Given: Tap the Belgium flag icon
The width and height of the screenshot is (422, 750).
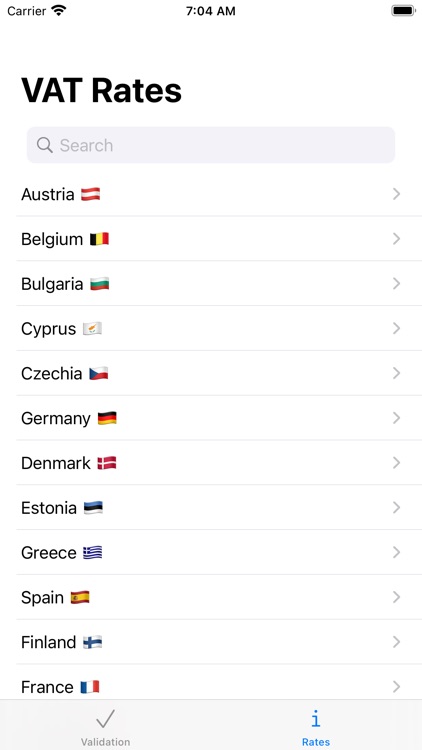Looking at the screenshot, I should [100, 239].
